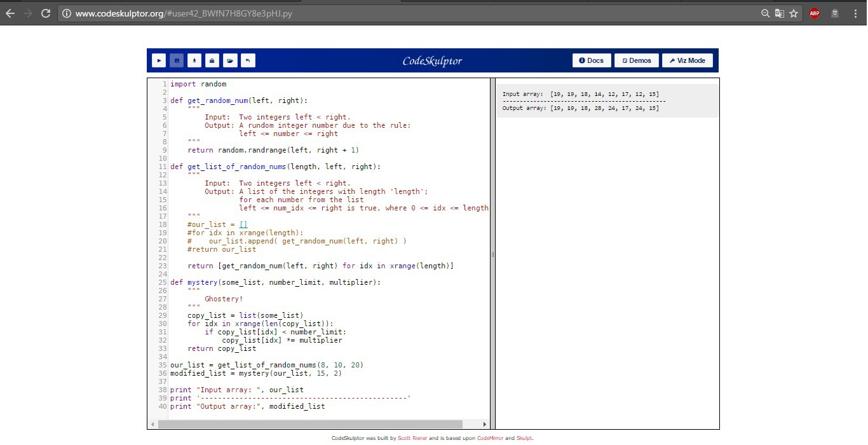
Task: Download the code with the download icon
Action: pyautogui.click(x=194, y=60)
